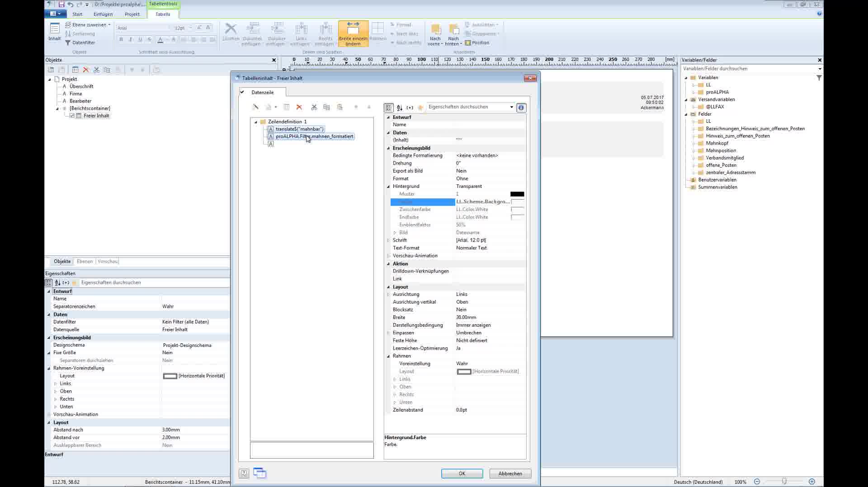Click the OK button
868x487 pixels.
(x=462, y=473)
